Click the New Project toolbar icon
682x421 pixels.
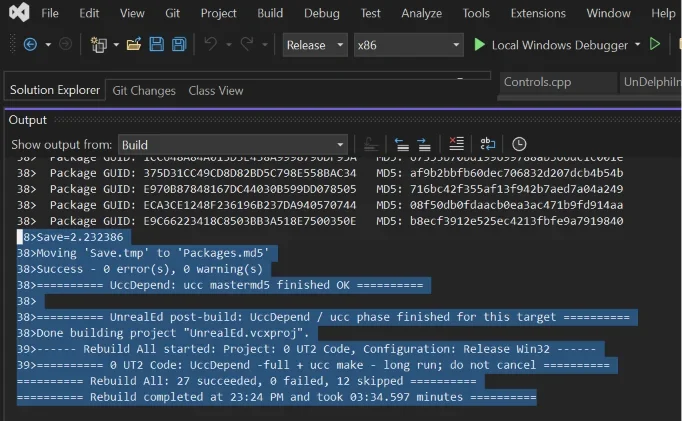[98, 44]
